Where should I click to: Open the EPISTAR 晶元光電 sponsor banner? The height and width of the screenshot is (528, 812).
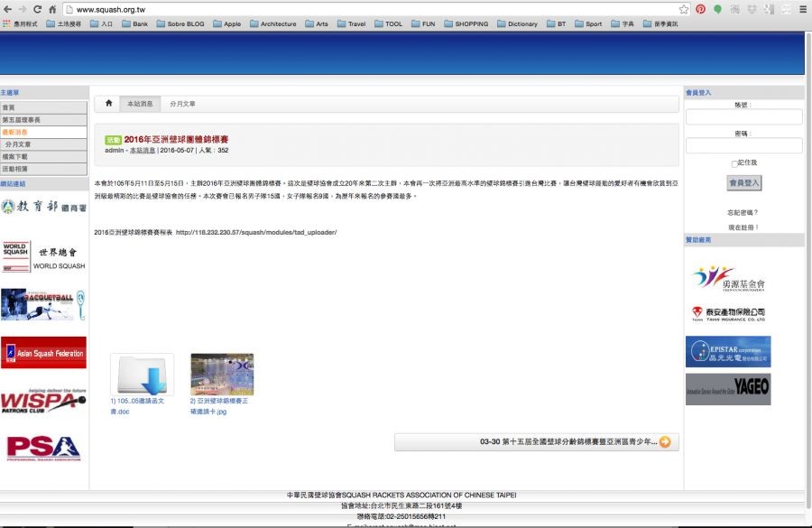728,351
